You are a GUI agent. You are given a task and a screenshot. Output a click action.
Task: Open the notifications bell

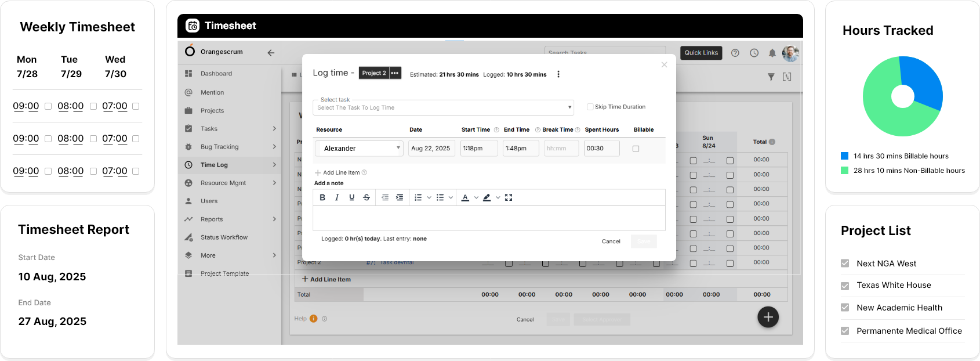coord(772,53)
